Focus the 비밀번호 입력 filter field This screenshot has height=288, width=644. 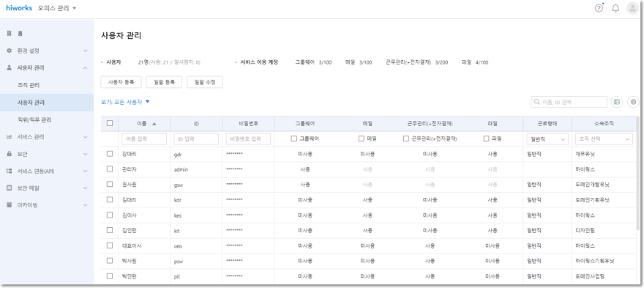pos(249,139)
